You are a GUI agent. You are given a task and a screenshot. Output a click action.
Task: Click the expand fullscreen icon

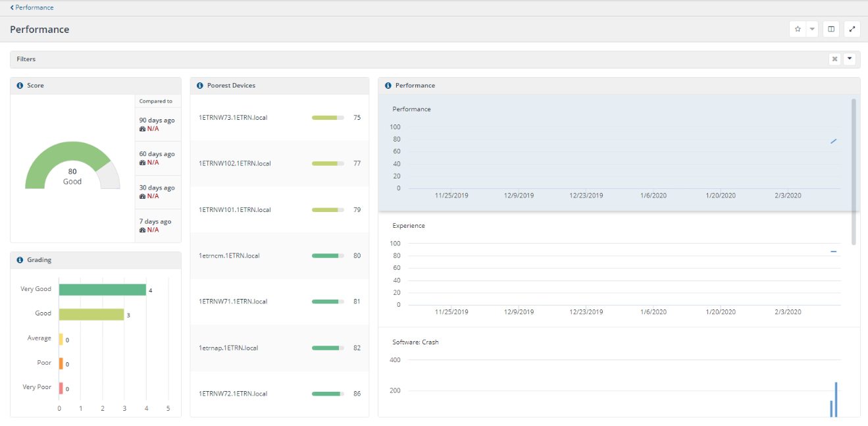[852, 29]
